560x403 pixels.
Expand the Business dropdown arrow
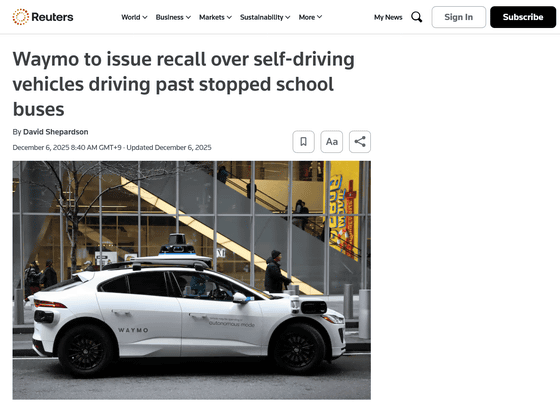188,17
